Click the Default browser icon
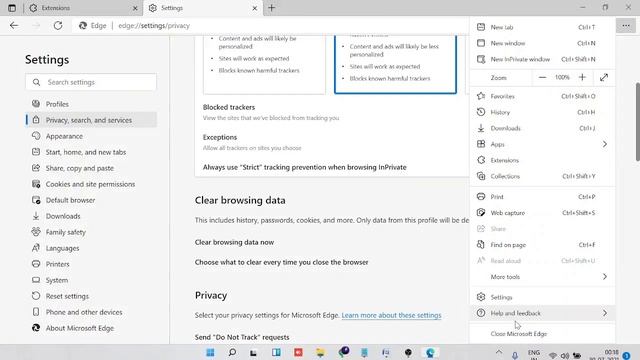 [x=36, y=200]
